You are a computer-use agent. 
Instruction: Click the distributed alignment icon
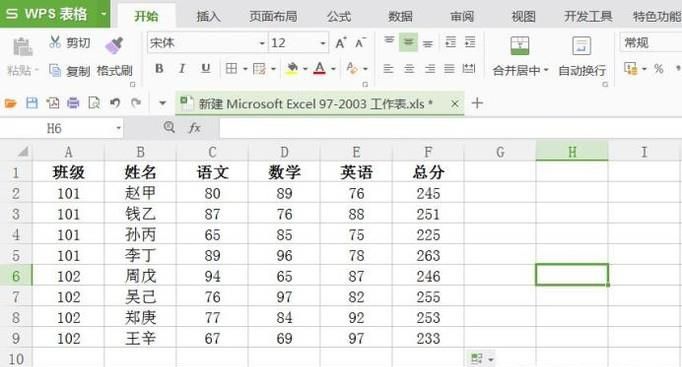pos(469,69)
